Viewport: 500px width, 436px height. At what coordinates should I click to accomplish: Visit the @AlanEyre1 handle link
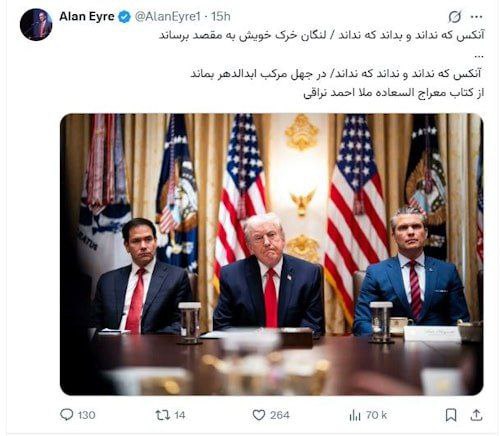click(x=167, y=16)
